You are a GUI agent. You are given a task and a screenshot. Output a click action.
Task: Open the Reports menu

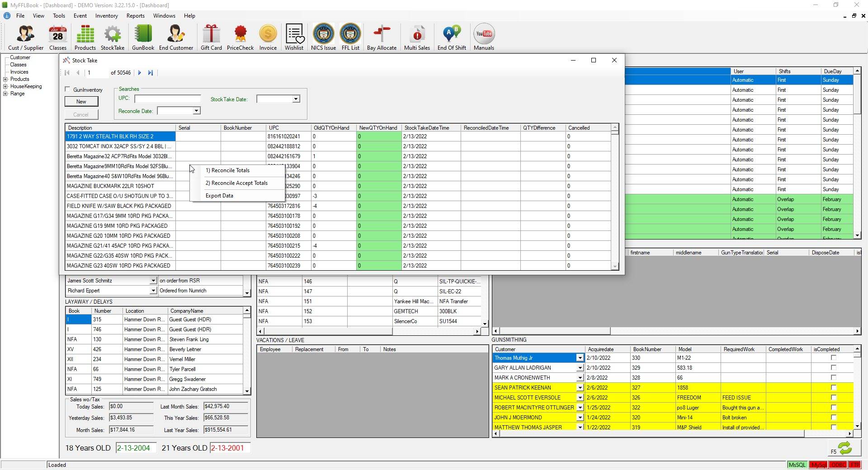coord(136,16)
